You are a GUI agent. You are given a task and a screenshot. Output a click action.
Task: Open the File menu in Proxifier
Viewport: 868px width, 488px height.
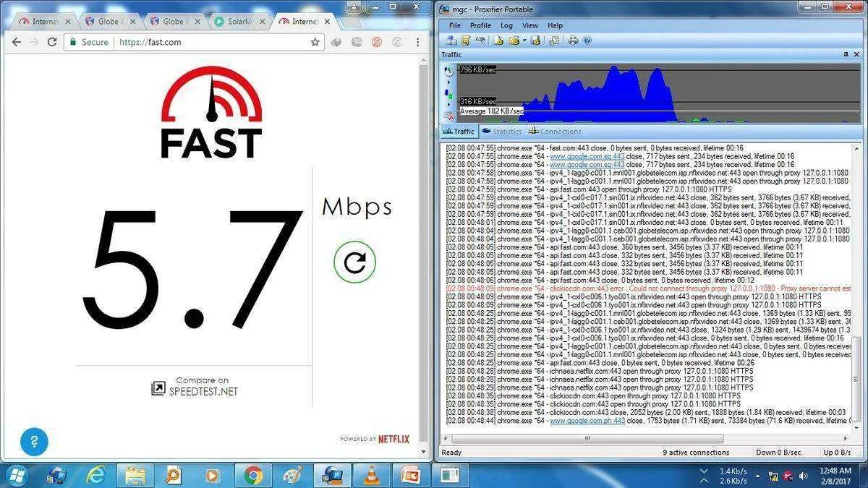pos(455,25)
